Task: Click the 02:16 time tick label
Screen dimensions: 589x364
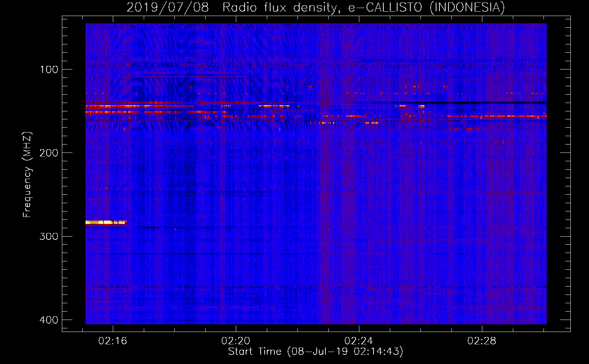Action: [113, 341]
